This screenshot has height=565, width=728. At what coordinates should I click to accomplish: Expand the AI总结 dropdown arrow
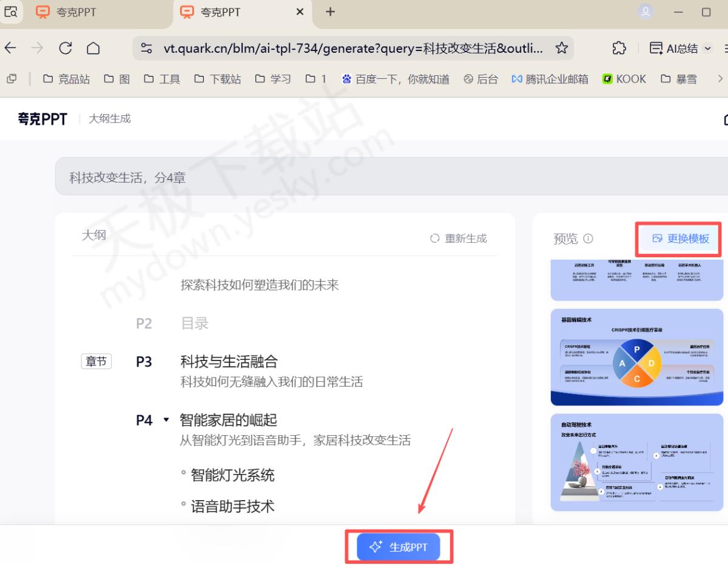(707, 49)
